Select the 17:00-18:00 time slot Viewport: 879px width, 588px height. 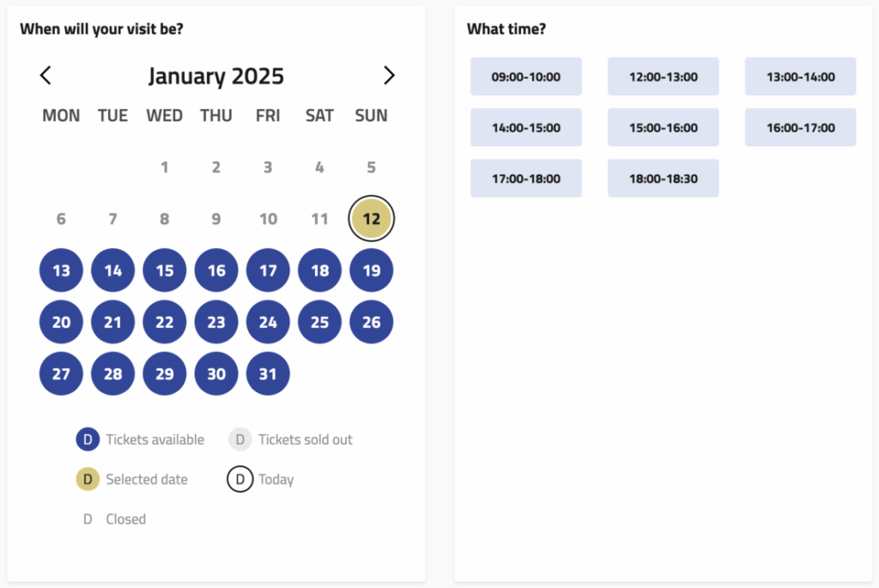pyautogui.click(x=526, y=179)
